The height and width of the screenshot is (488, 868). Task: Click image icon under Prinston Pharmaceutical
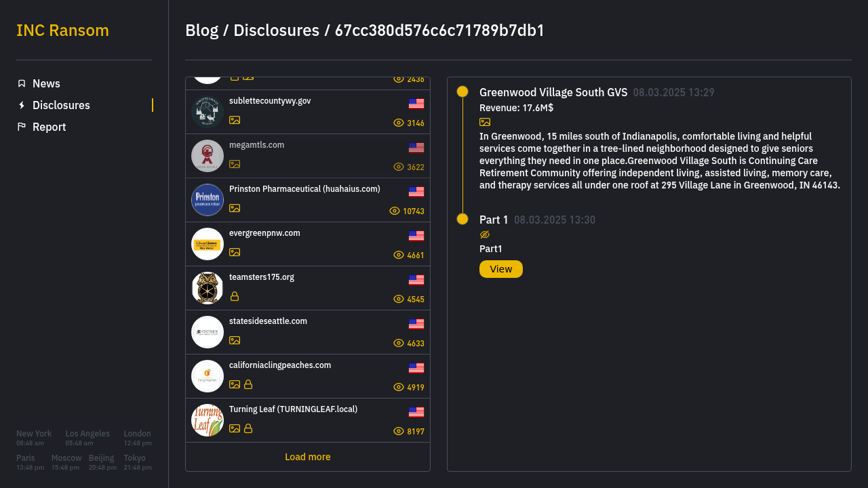point(235,208)
